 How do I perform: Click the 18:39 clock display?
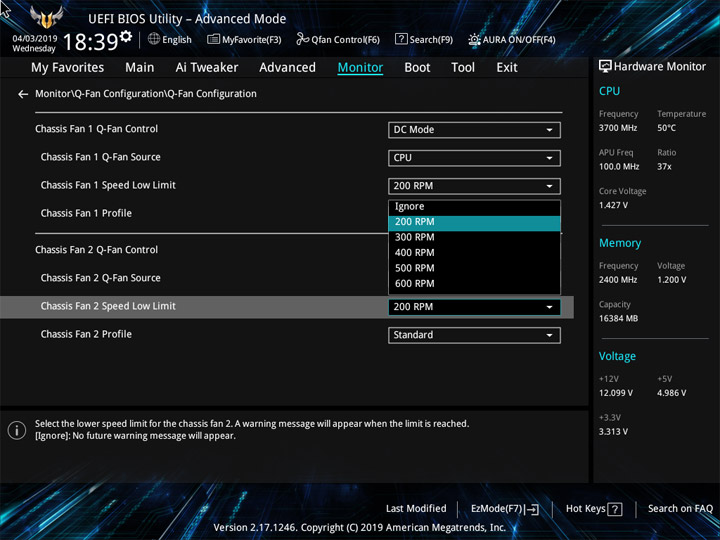pos(90,42)
